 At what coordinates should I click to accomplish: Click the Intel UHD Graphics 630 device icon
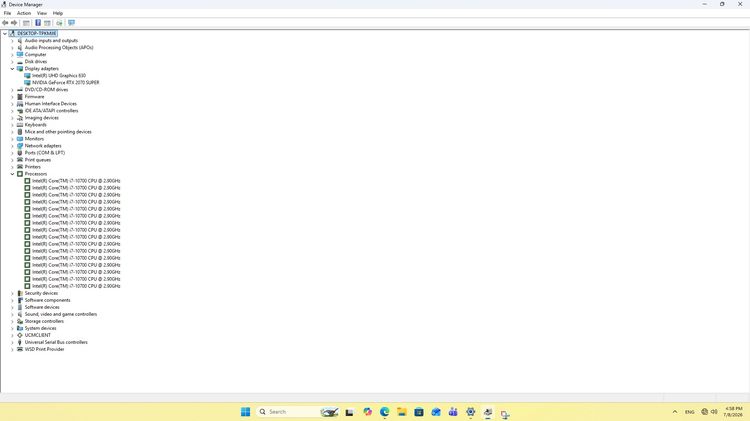tap(27, 76)
